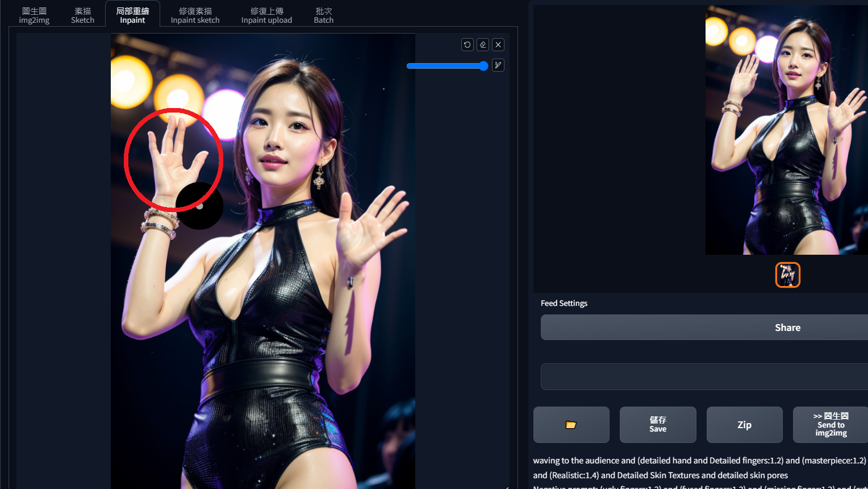
Task: Open the Inpaint upload tab
Action: point(266,15)
